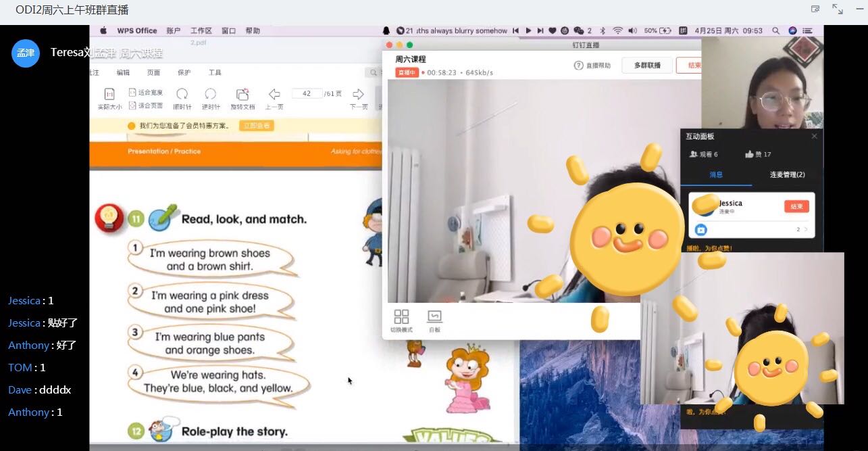
Task: End Jessica's connection with red 结束 button
Action: (x=796, y=206)
